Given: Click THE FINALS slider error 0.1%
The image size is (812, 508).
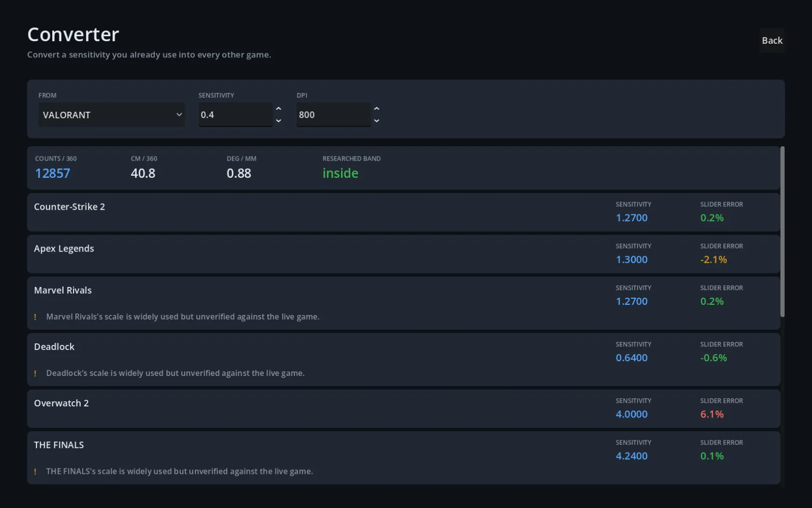Looking at the screenshot, I should point(712,456).
